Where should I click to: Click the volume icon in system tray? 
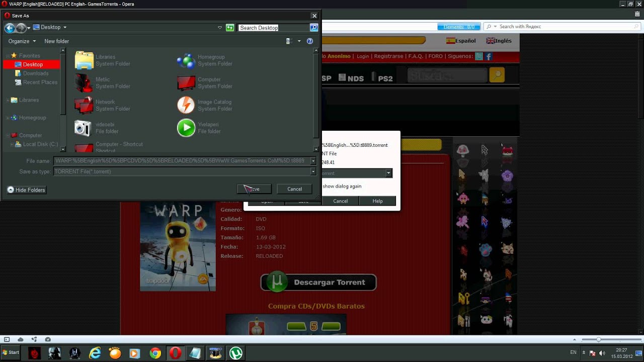[x=602, y=353]
